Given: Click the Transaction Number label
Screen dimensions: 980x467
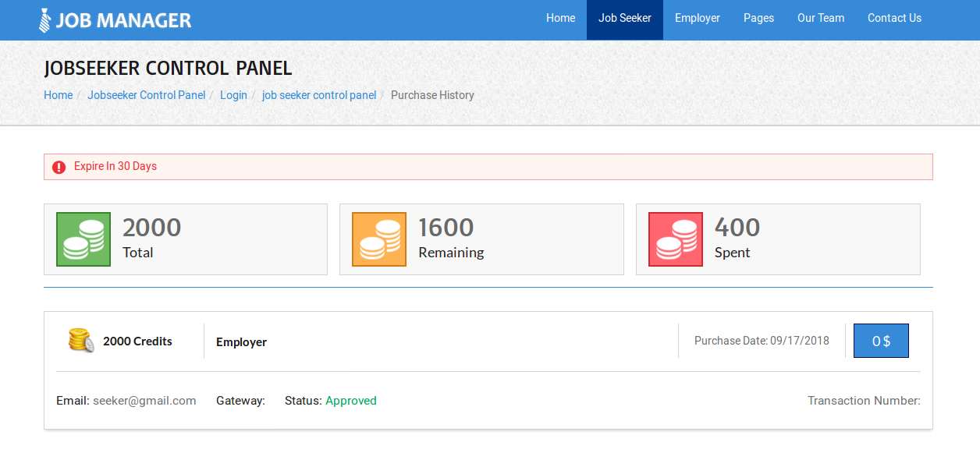Looking at the screenshot, I should tap(864, 401).
